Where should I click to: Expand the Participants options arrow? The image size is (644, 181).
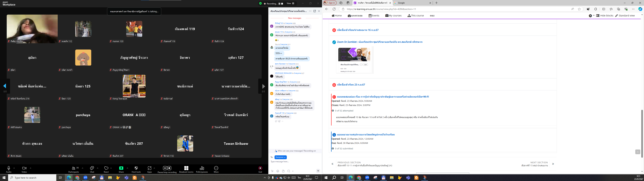coord(83,168)
